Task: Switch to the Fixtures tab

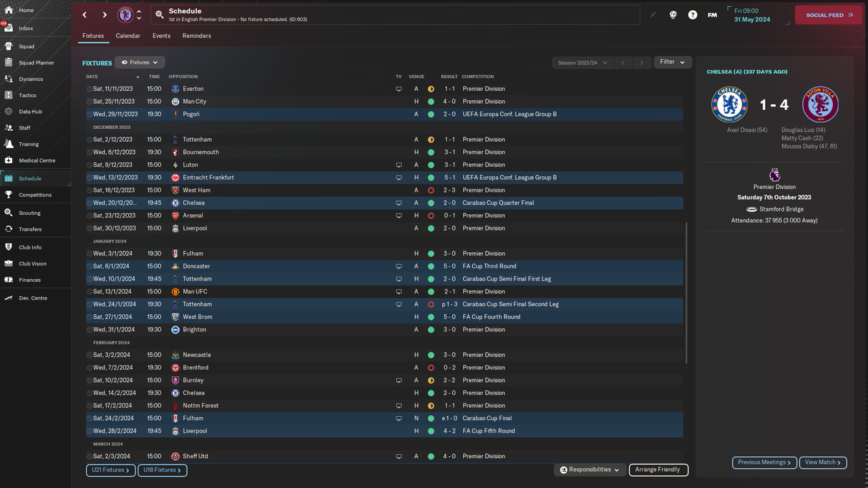Action: pos(93,36)
